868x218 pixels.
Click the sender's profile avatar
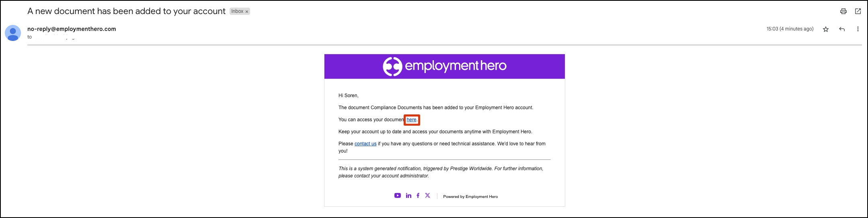pyautogui.click(x=13, y=33)
